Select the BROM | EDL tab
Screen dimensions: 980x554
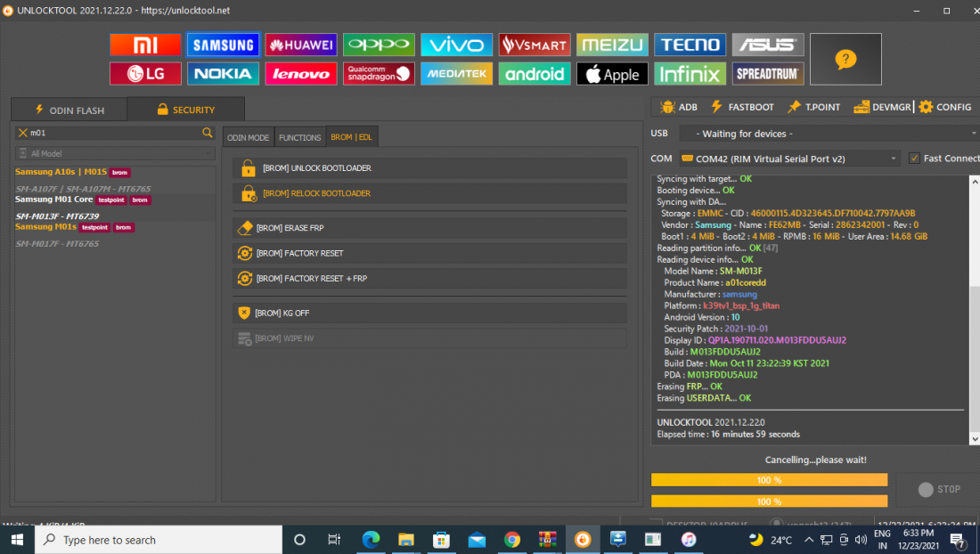351,137
